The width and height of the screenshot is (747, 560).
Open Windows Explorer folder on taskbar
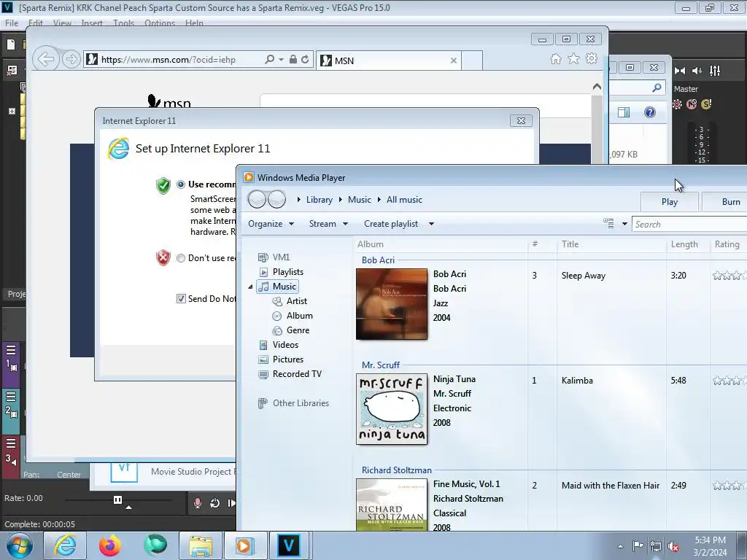201,545
